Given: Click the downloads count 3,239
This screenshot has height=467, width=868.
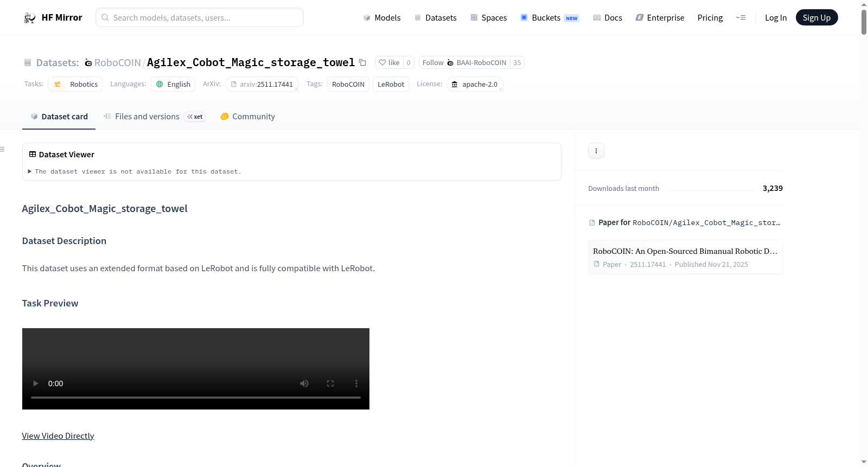Looking at the screenshot, I should (x=773, y=188).
